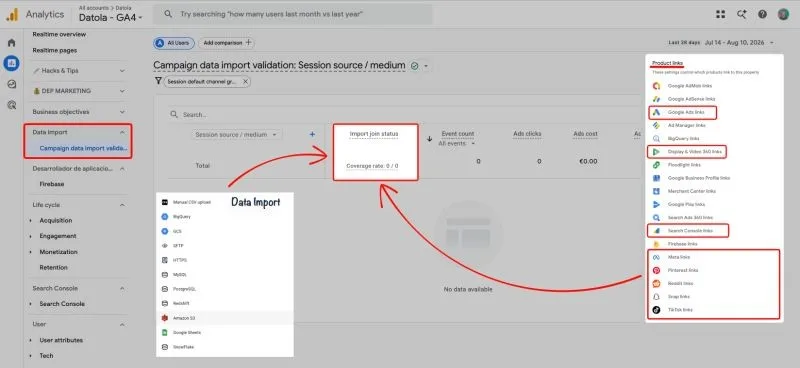
Task: Open the user account avatar
Action: pos(783,14)
